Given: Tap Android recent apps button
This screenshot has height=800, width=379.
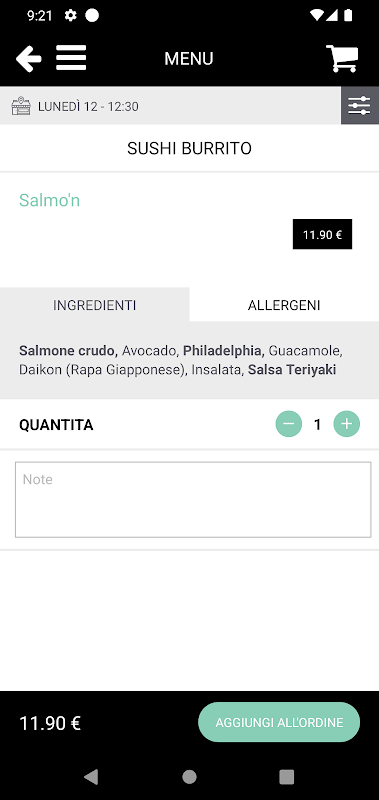Looking at the screenshot, I should tap(287, 777).
